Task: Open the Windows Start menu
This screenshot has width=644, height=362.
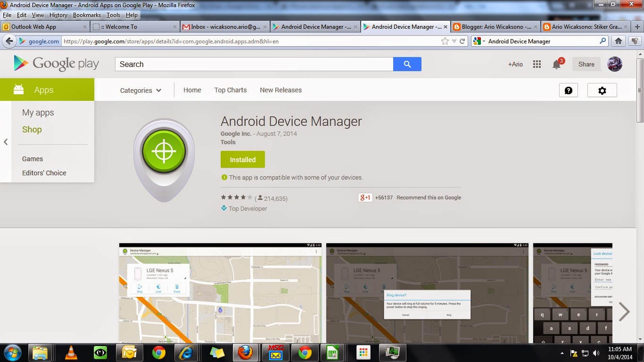Action: pyautogui.click(x=12, y=353)
